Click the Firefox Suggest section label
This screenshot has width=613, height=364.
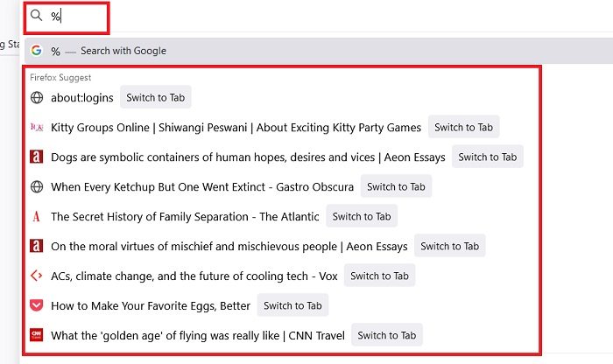pos(60,77)
